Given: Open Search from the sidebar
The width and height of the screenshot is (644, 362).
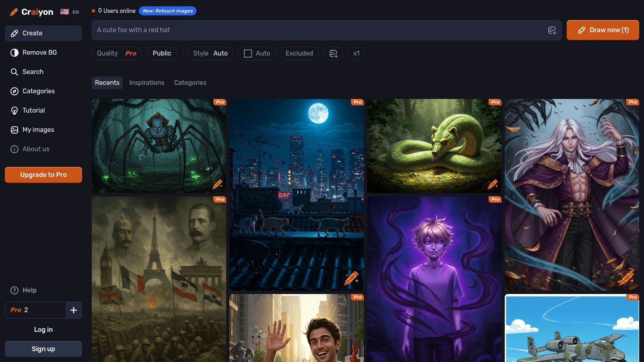Looking at the screenshot, I should click(43, 72).
